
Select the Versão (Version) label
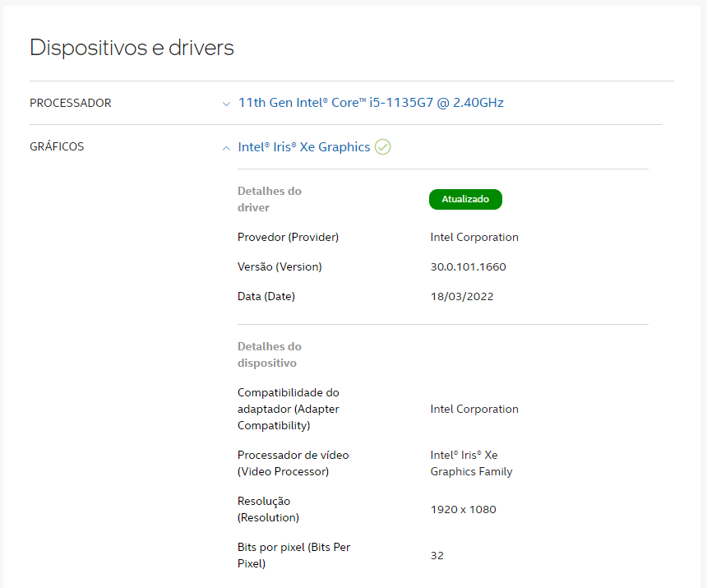(280, 267)
